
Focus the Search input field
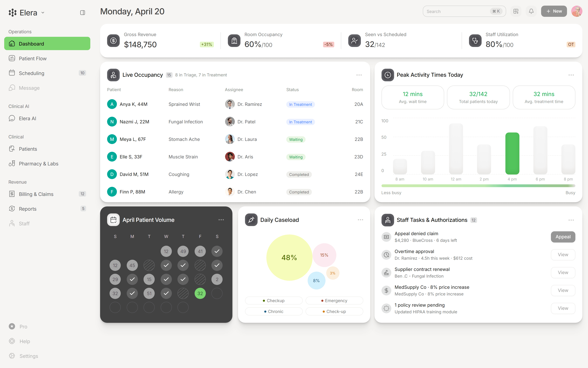coord(464,11)
